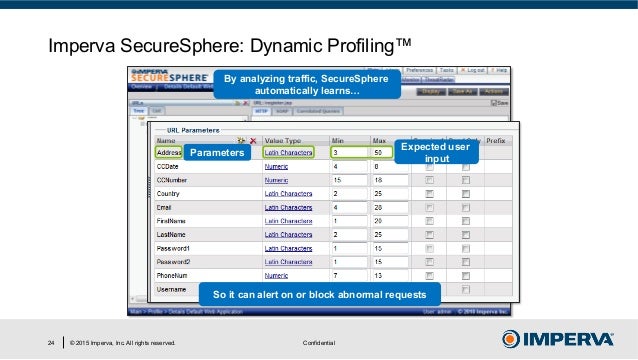The image size is (638, 360).
Task: Switch to the Tree tab in URLs panel
Action: tap(139, 111)
